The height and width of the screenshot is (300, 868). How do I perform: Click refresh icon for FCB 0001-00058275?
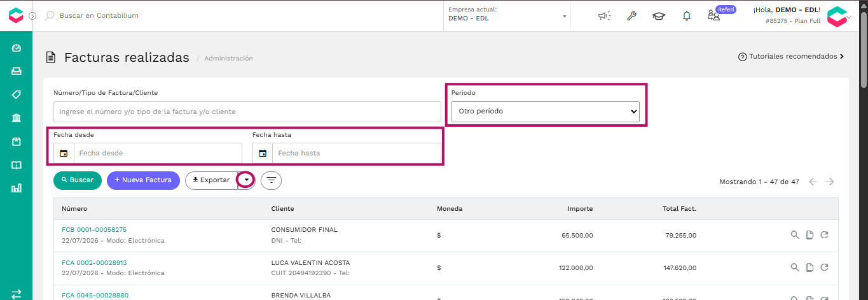pos(825,235)
